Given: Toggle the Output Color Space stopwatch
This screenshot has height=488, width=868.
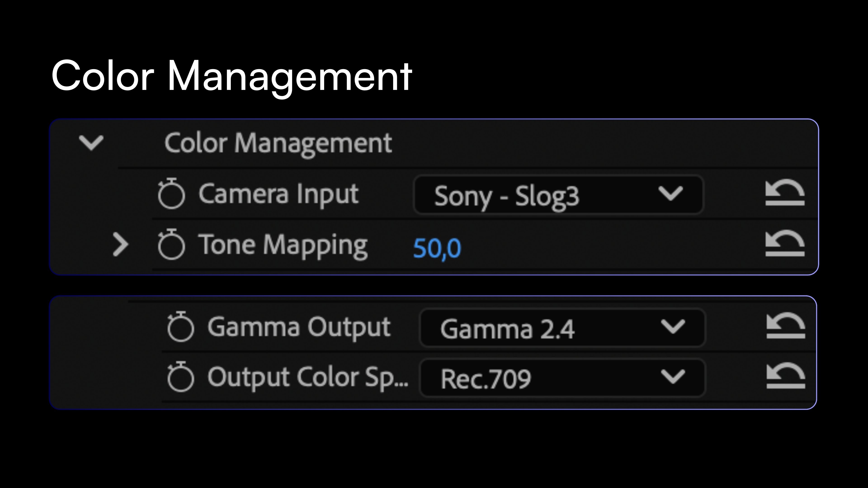Looking at the screenshot, I should [x=181, y=377].
